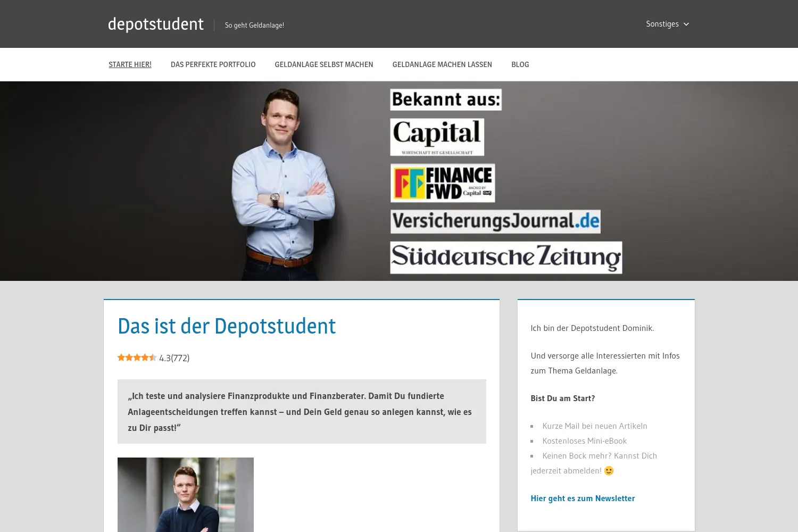Open Hier geht es zum Newsletter link

click(x=583, y=498)
